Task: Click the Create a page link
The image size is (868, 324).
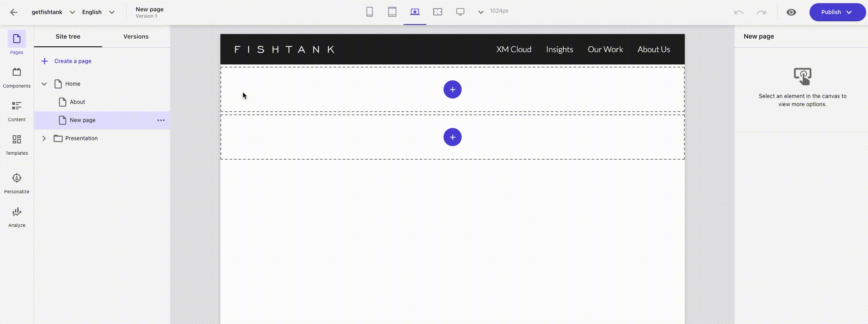Action: pos(73,61)
